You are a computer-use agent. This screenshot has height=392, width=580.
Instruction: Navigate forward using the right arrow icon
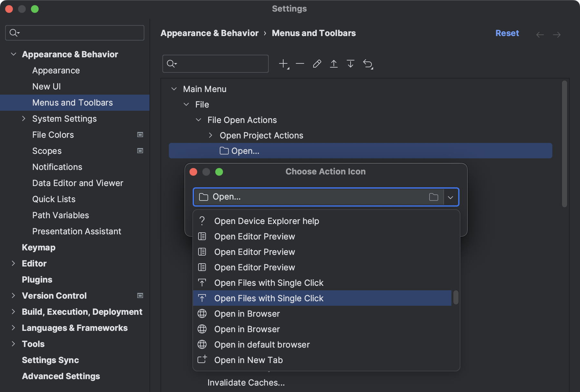pyautogui.click(x=557, y=34)
